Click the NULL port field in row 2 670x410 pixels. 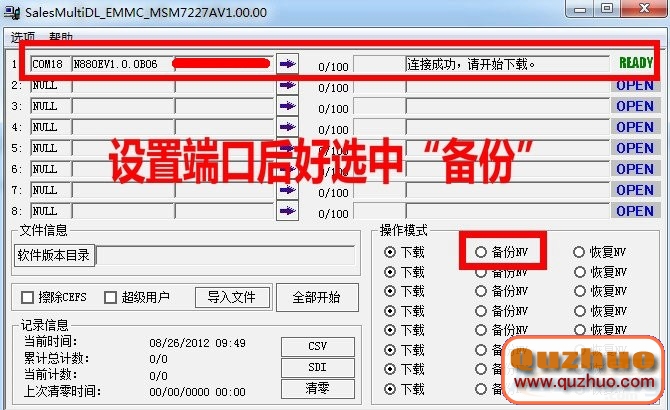(50, 86)
